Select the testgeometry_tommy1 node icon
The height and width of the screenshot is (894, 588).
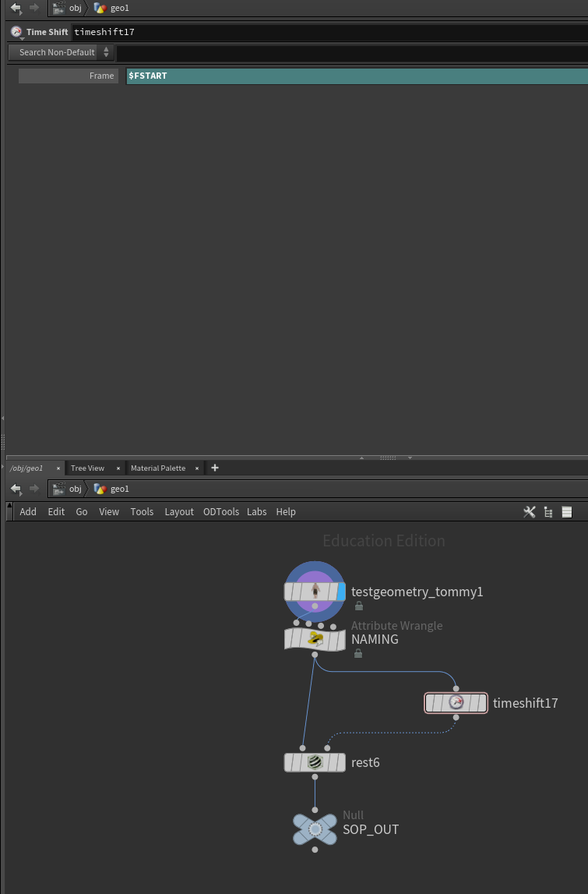click(315, 592)
